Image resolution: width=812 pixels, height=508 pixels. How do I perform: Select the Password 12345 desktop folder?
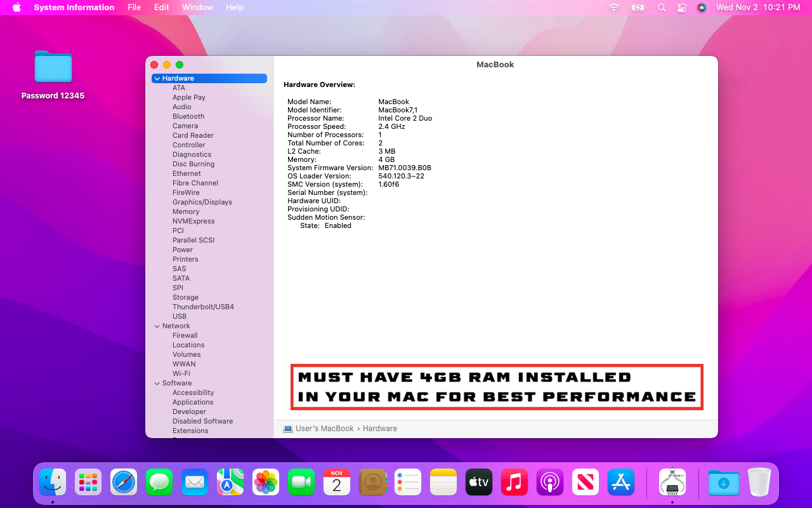[x=53, y=74]
